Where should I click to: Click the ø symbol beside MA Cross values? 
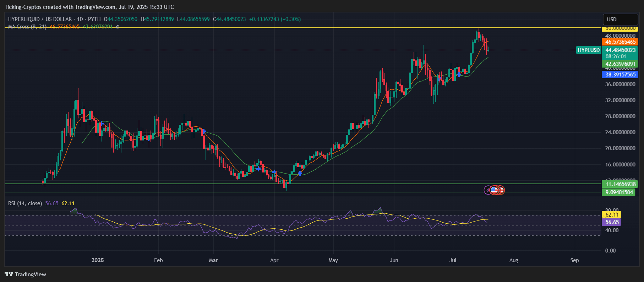coord(118,27)
